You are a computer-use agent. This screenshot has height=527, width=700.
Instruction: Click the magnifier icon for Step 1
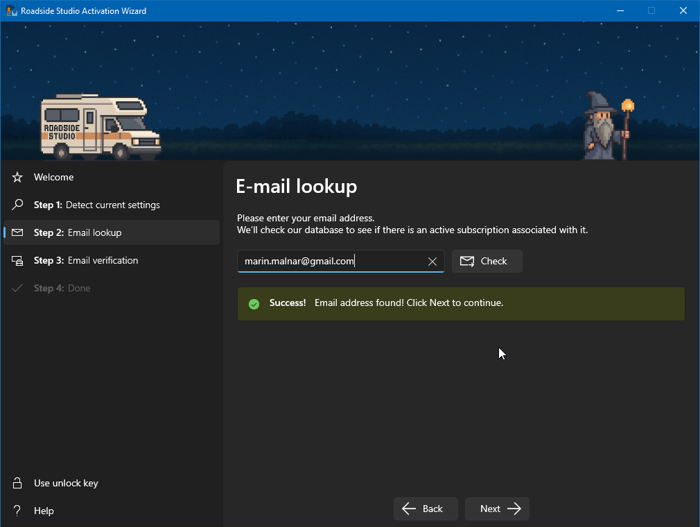[x=17, y=205]
